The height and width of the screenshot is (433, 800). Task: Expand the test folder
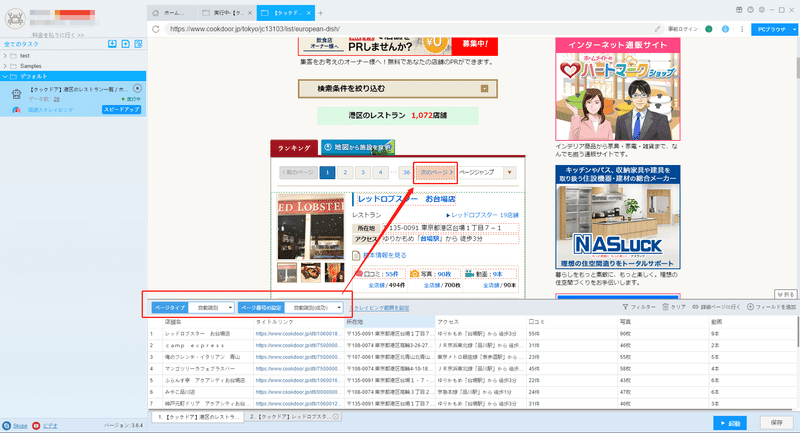click(x=5, y=56)
